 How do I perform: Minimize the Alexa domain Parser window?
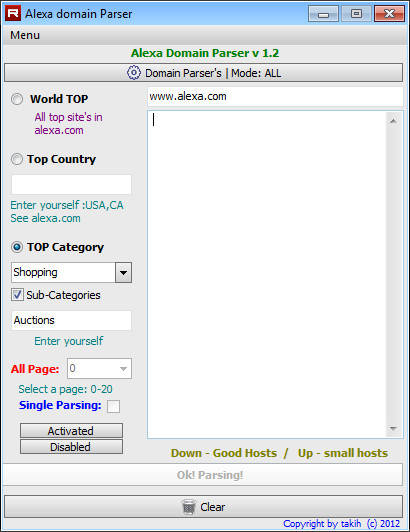[323, 14]
